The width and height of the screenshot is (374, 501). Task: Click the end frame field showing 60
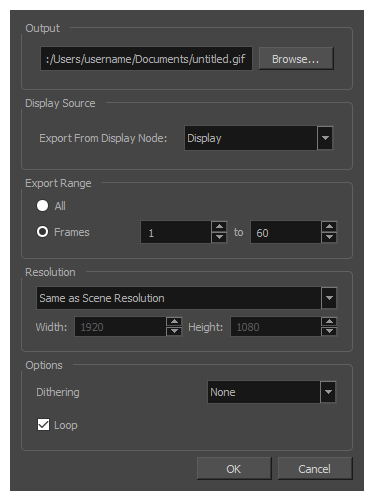[286, 232]
